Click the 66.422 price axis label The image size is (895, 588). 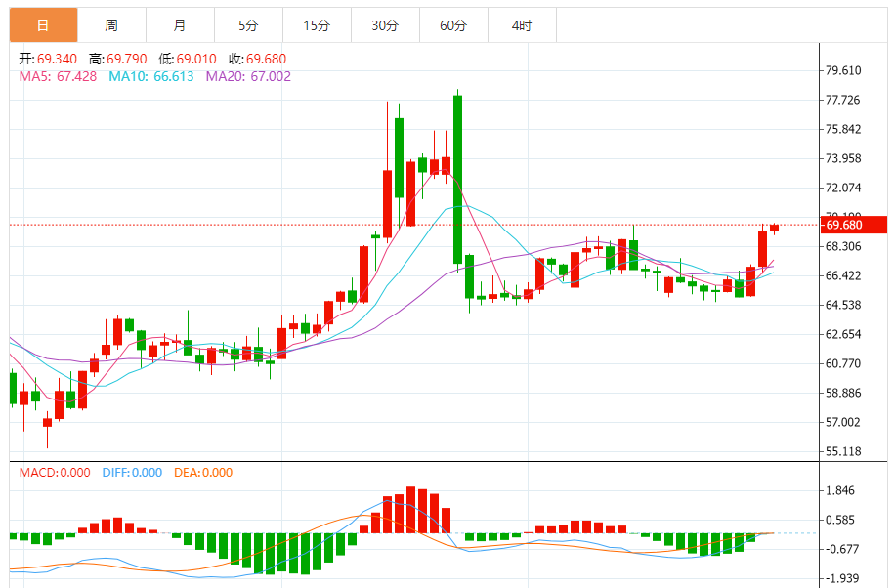point(843,275)
